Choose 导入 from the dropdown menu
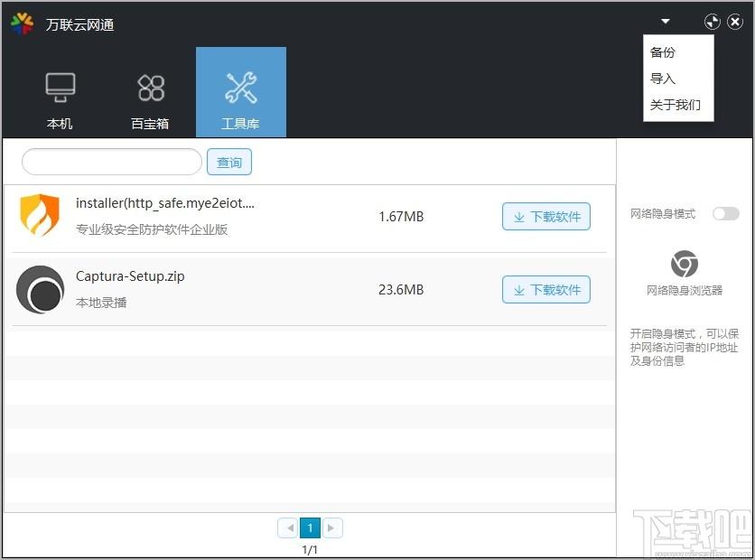The height and width of the screenshot is (560, 755). pos(663,78)
